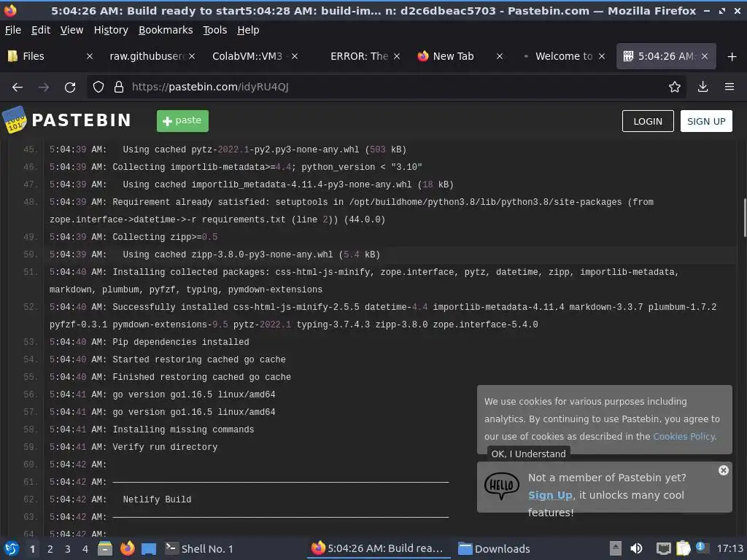The image size is (747, 560).
Task: Switch to workspace 2
Action: click(50, 549)
